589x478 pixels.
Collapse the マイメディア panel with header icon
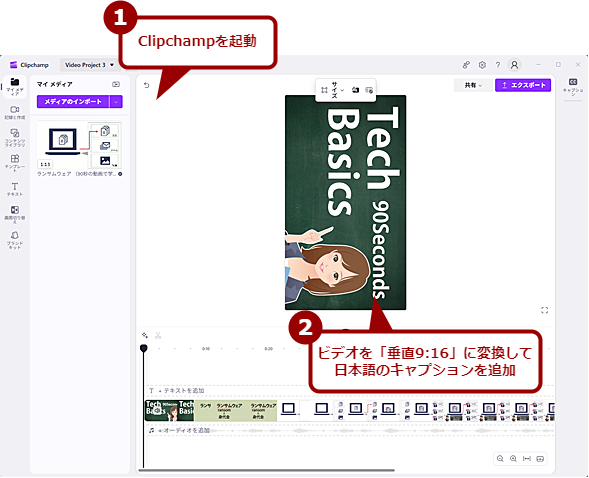(116, 84)
